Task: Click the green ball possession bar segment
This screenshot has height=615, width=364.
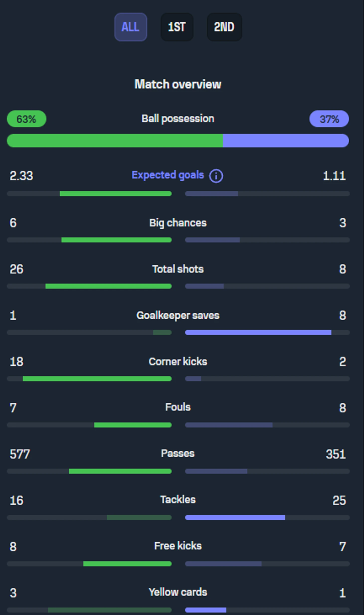Action: click(x=115, y=140)
